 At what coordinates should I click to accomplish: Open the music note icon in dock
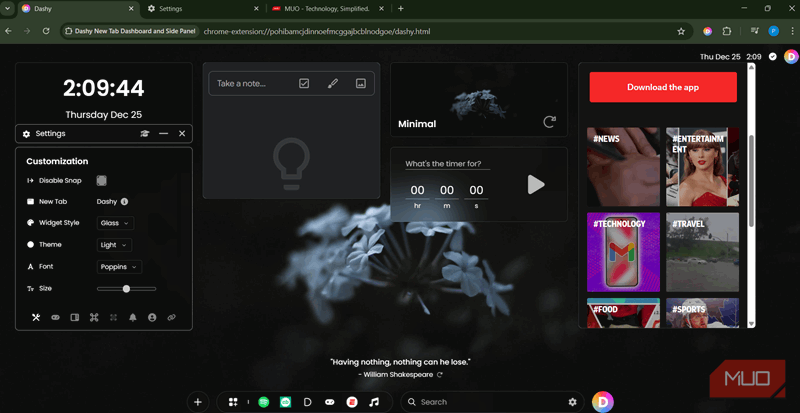coord(374,402)
